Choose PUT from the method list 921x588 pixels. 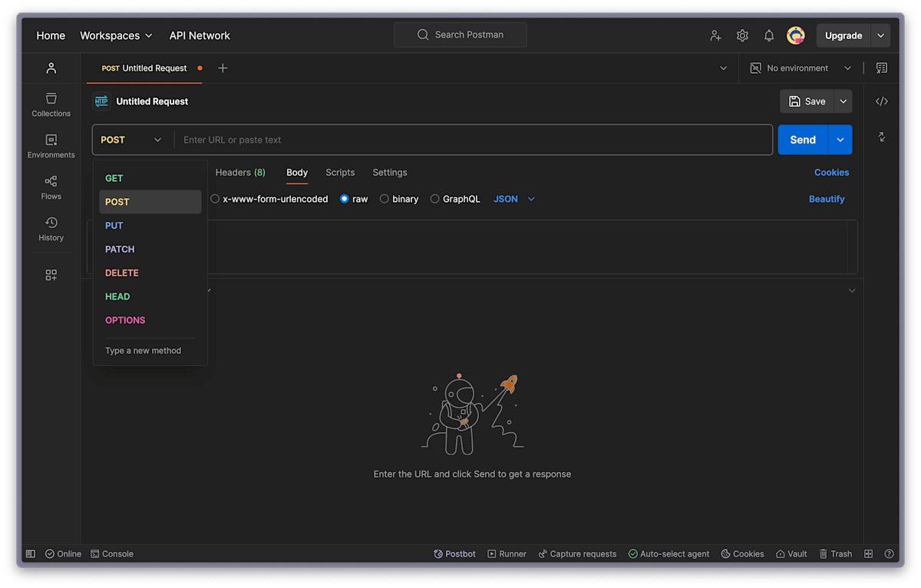150,226
